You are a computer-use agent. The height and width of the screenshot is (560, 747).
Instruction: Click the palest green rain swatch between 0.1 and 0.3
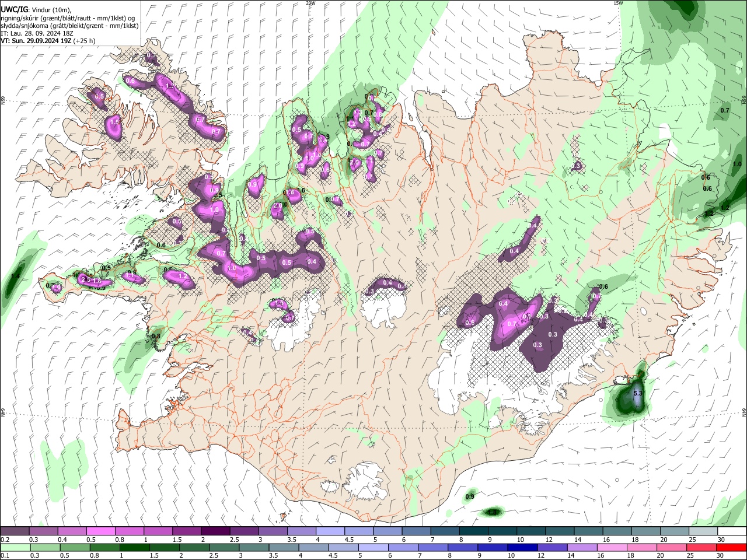pyautogui.click(x=15, y=547)
